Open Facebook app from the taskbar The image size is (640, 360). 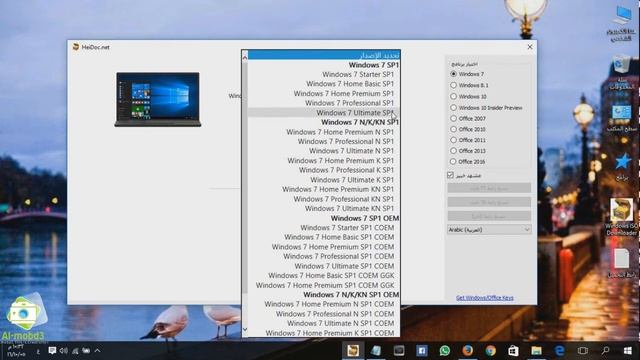[x=422, y=351]
